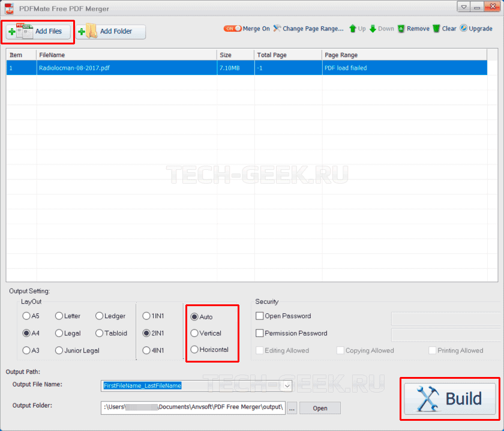Image resolution: width=504 pixels, height=431 pixels.
Task: Move item Up with green arrow
Action: pos(357,29)
